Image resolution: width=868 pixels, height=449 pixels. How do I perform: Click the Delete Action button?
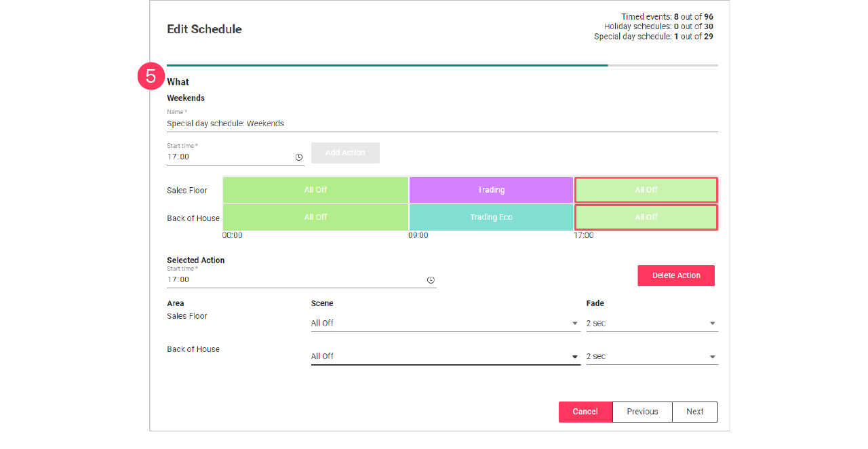[x=675, y=275]
